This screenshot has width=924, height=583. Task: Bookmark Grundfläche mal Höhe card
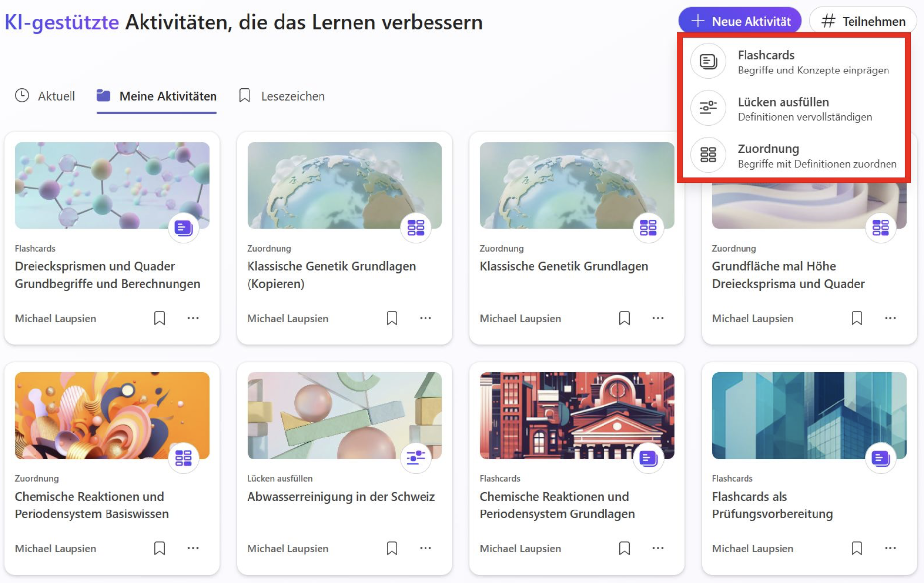[857, 318]
